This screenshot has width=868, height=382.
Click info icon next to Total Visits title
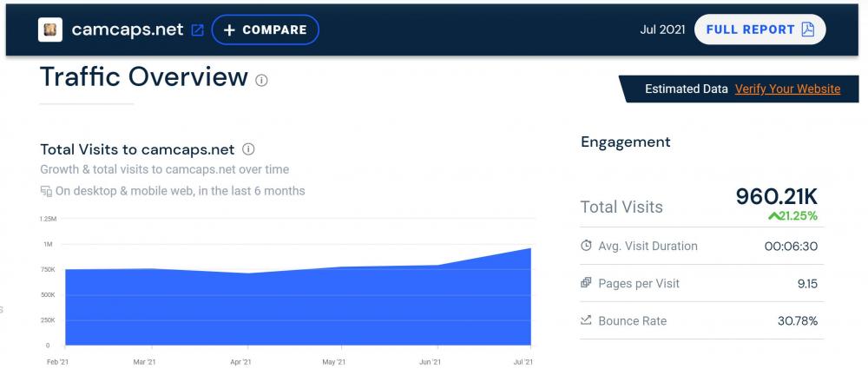(x=248, y=149)
